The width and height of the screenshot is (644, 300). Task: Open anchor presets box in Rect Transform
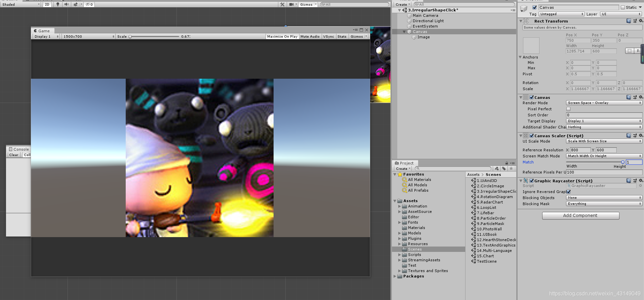pyautogui.click(x=531, y=46)
